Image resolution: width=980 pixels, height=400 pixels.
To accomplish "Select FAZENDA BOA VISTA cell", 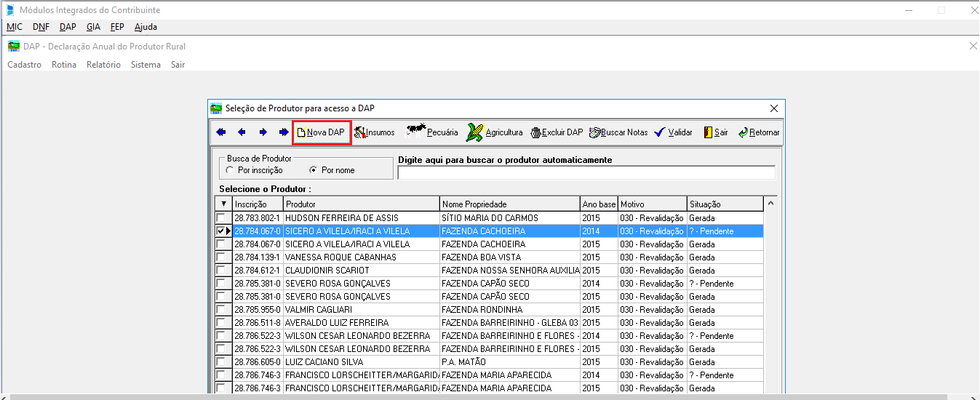I will coord(509,257).
